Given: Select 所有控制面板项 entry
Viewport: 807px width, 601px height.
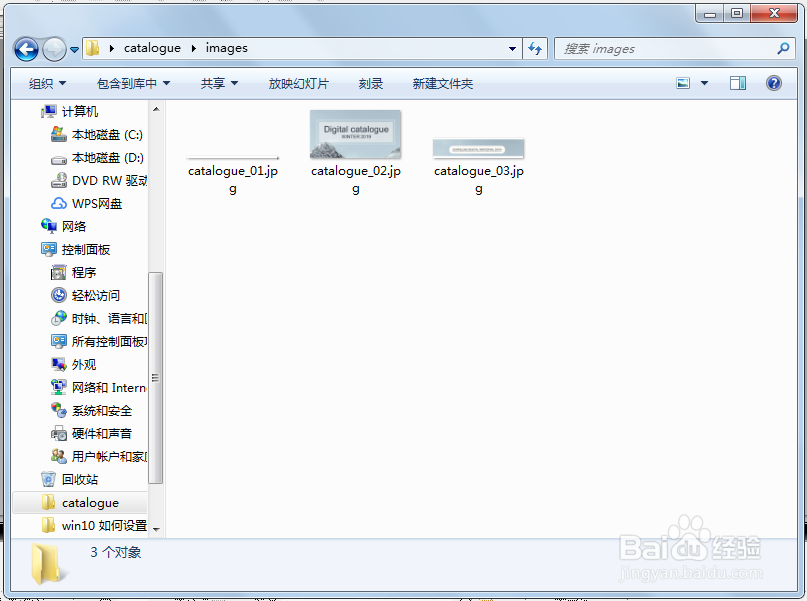Looking at the screenshot, I should [109, 342].
